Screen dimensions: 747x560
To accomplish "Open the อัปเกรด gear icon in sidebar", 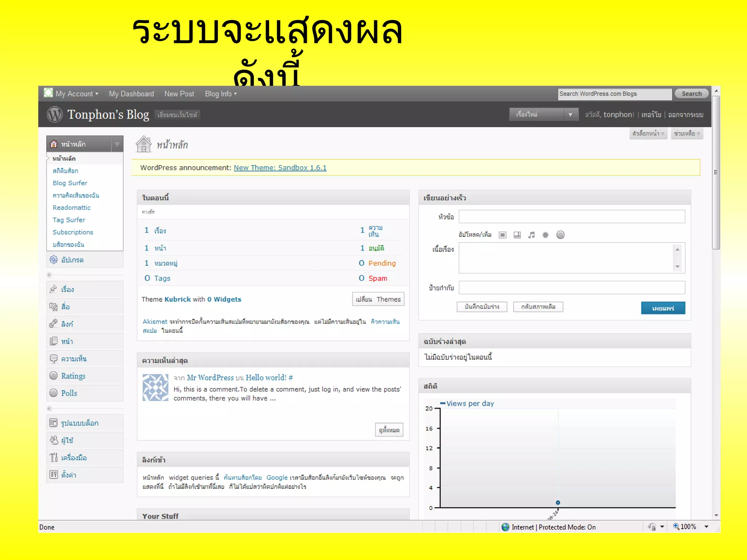I will click(x=54, y=260).
